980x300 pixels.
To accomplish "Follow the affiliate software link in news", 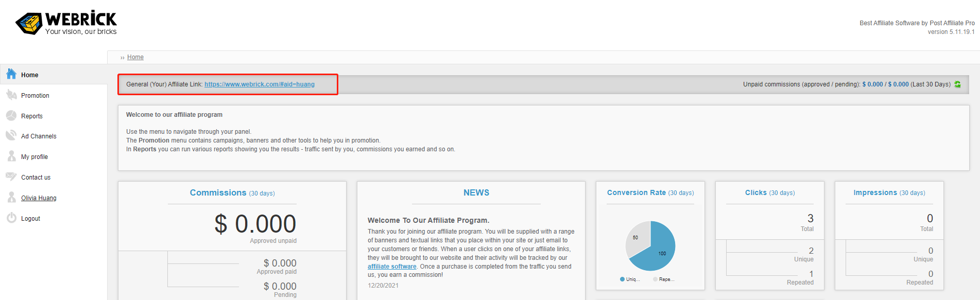I will (x=392, y=267).
